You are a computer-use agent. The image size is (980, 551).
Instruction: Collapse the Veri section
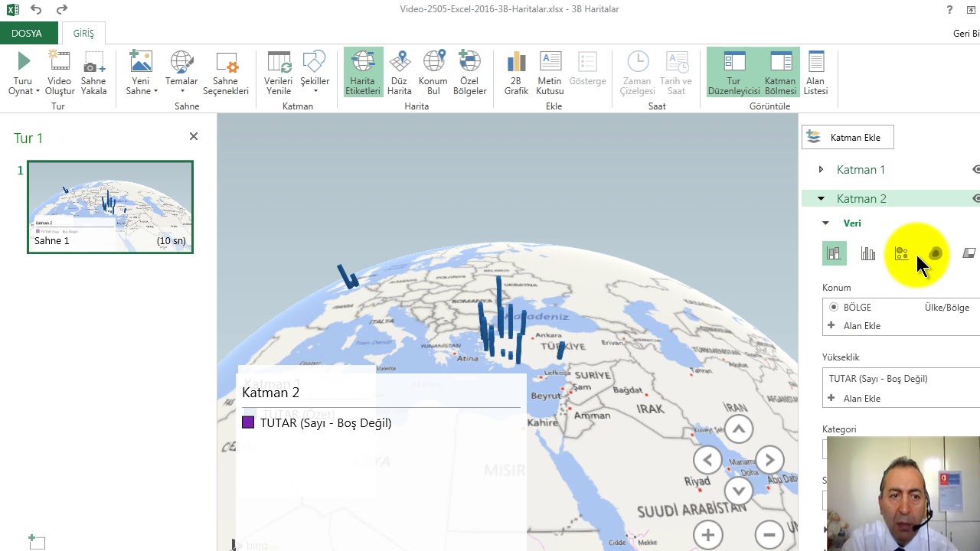tap(825, 223)
